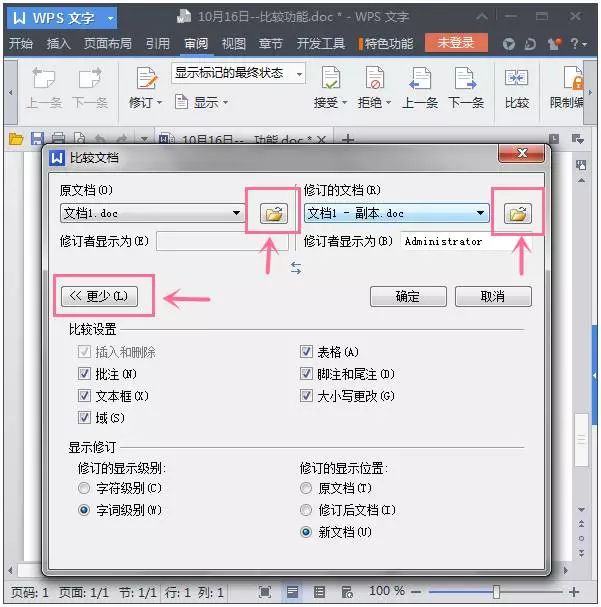Click the 确定 button
The width and height of the screenshot is (601, 607).
[x=408, y=297]
